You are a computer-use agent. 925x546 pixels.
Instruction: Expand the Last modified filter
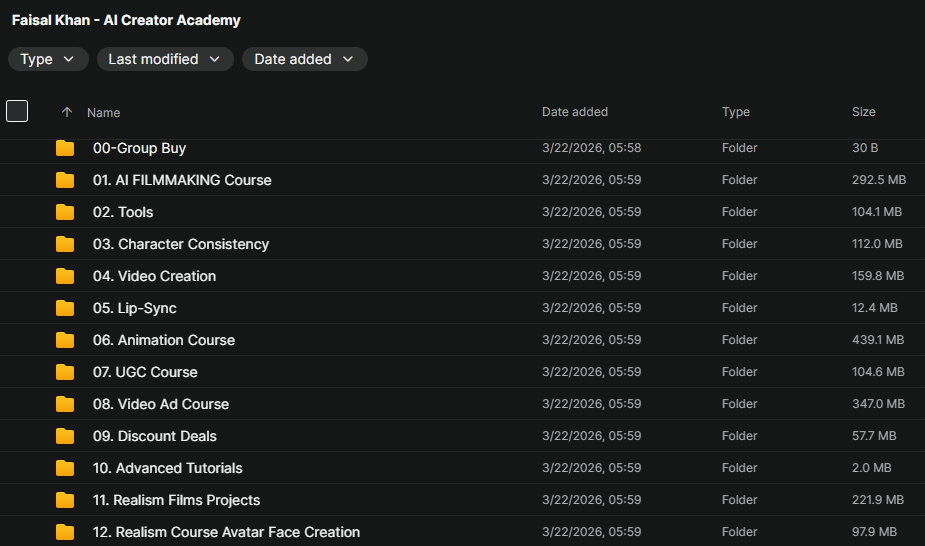[x=164, y=59]
